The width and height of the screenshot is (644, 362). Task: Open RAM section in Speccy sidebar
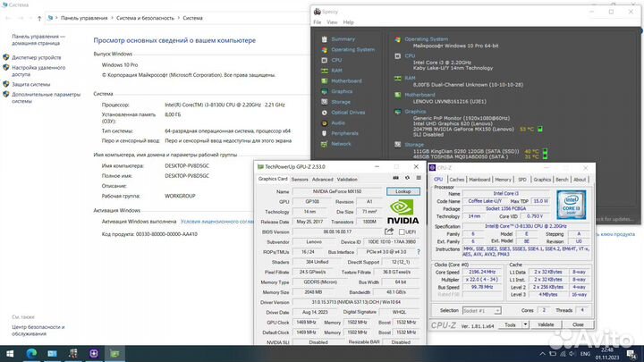click(x=337, y=71)
